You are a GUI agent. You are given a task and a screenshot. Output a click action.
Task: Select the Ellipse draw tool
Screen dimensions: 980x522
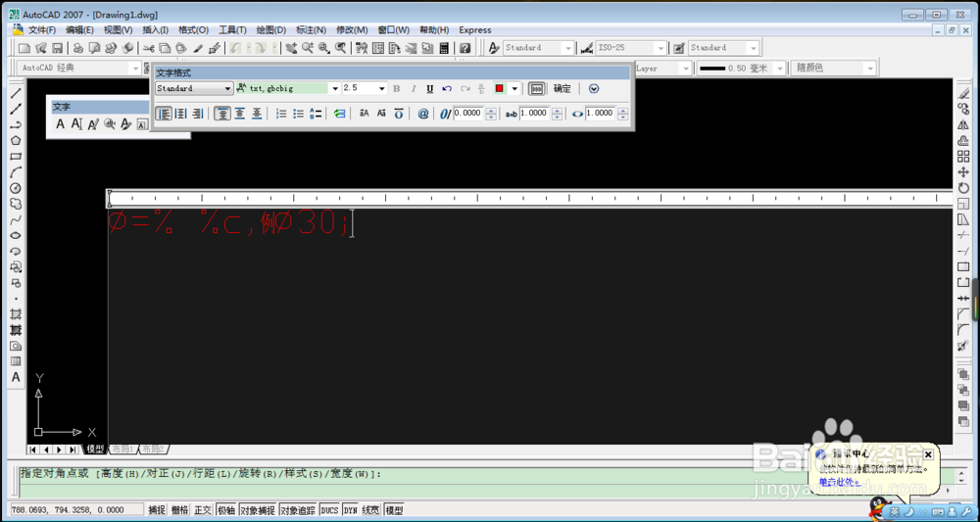[x=17, y=235]
